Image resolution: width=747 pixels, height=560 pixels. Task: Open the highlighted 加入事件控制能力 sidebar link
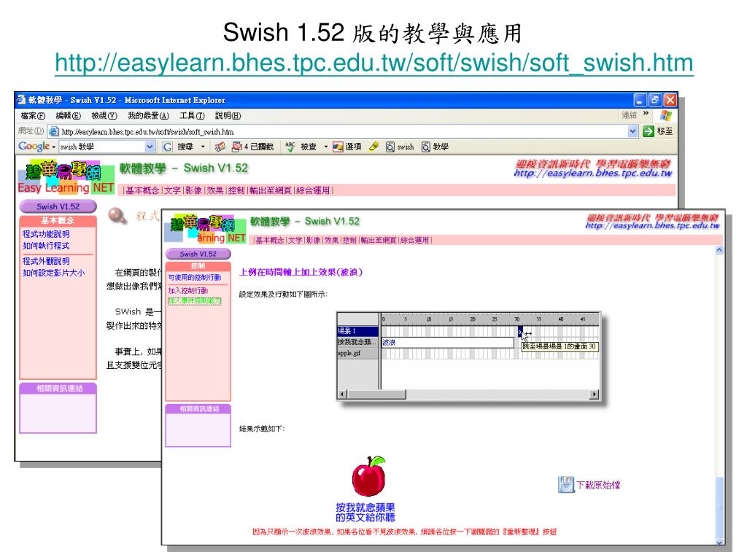[194, 301]
